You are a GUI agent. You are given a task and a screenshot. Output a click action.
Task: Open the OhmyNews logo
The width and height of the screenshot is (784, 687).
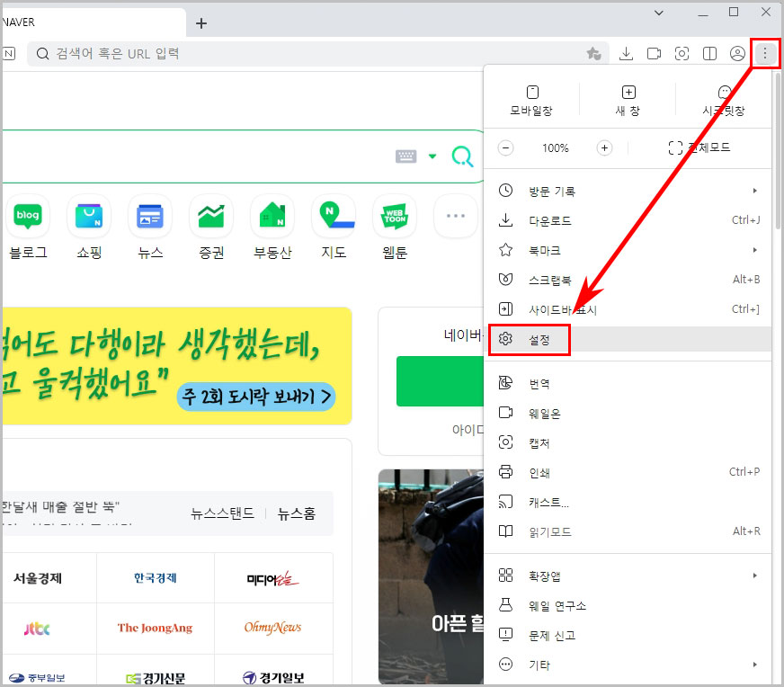click(x=273, y=628)
